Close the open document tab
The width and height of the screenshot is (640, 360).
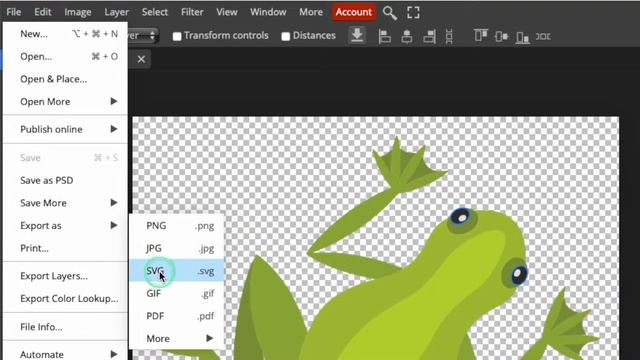(141, 59)
